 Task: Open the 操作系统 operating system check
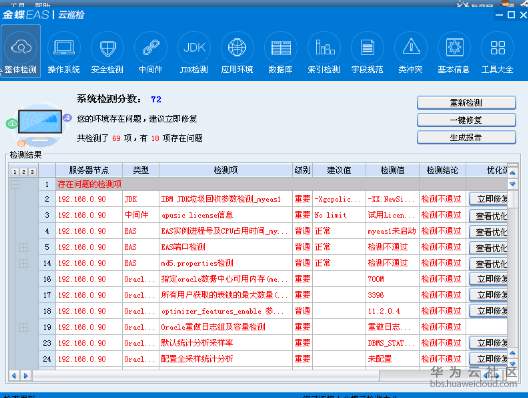[64, 53]
